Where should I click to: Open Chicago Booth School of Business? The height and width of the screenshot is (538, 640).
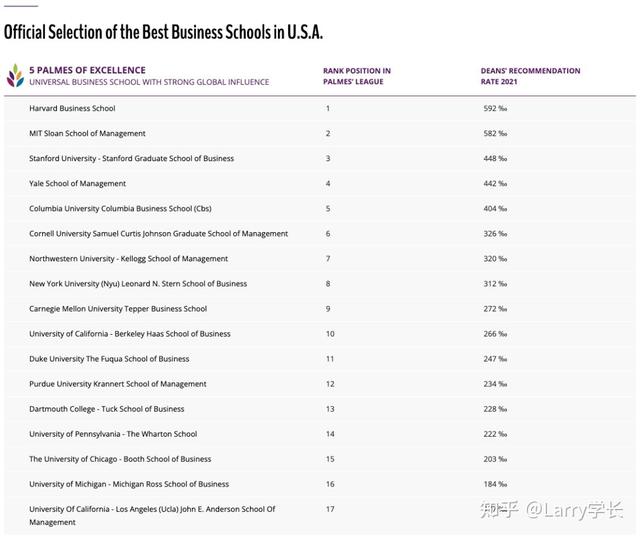coord(120,459)
